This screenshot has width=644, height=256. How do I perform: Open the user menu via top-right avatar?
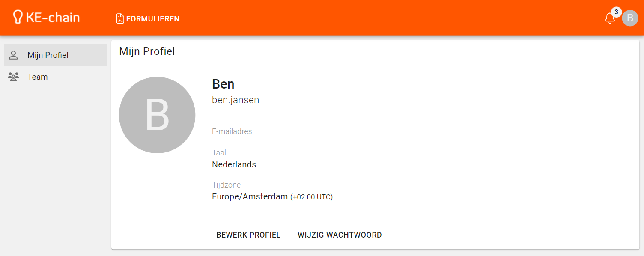click(x=630, y=18)
